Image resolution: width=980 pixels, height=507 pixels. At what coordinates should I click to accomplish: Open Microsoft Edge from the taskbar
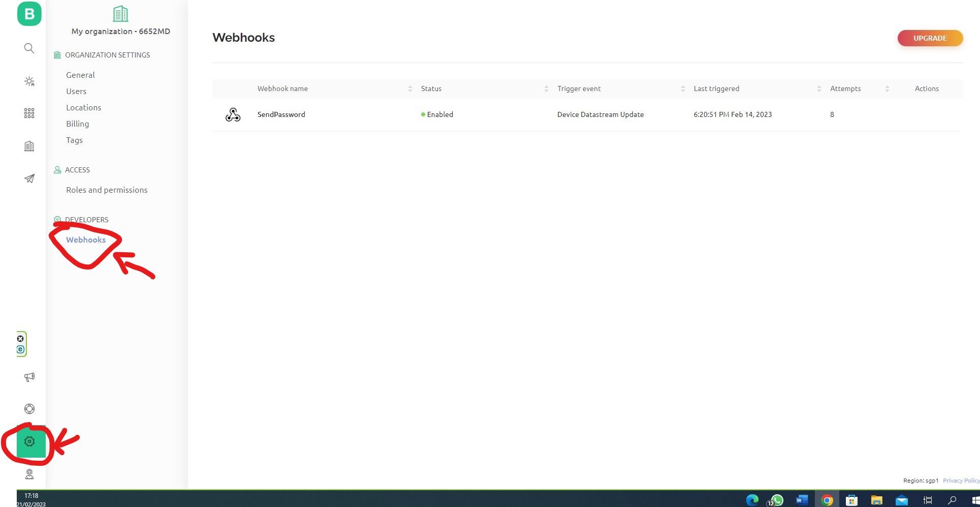click(x=752, y=500)
